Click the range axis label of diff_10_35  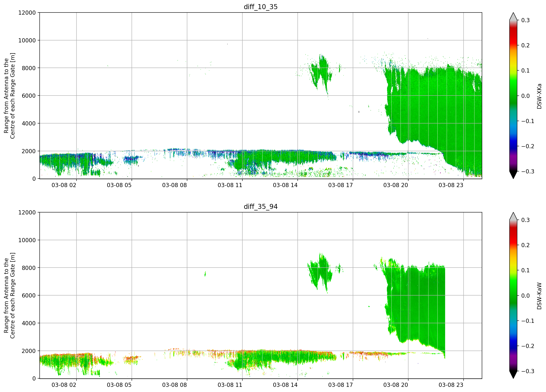point(9,96)
